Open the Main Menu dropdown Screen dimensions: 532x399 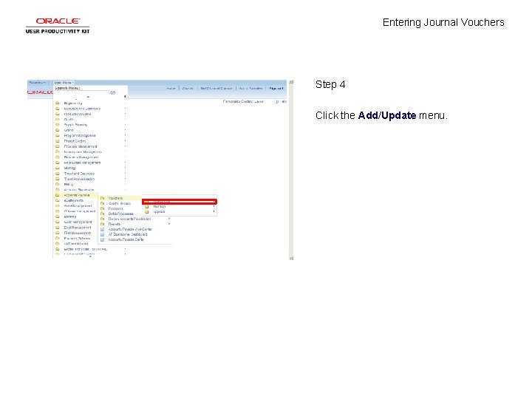pyautogui.click(x=64, y=83)
